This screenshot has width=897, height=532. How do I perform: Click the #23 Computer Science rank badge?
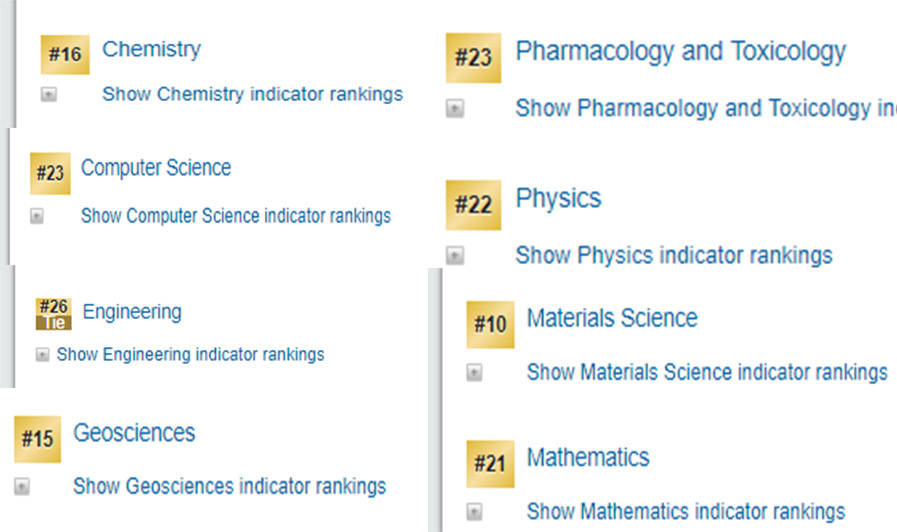tap(50, 174)
